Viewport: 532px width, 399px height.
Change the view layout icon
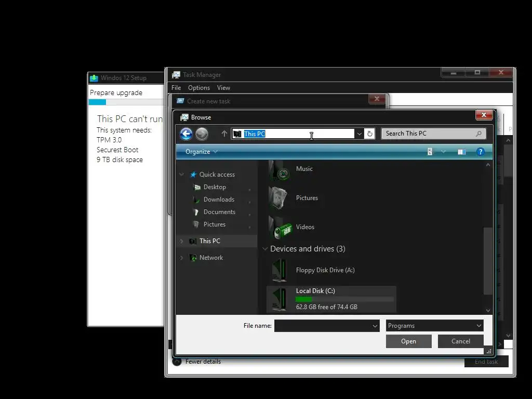pos(430,152)
